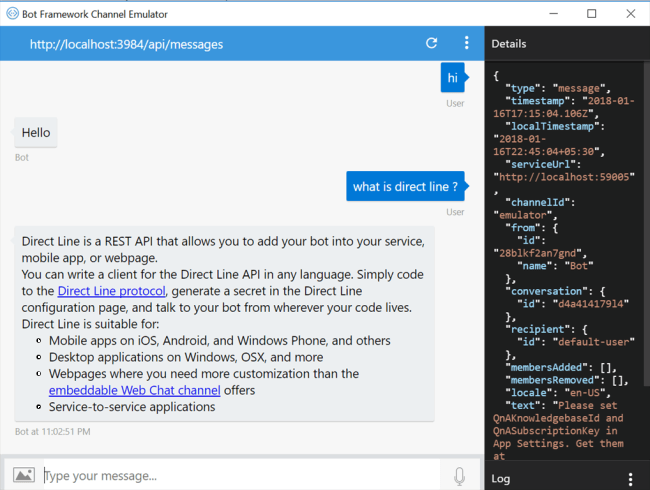Click the upload image icon
Screen dimensions: 650x490
pyautogui.click(x=24, y=476)
